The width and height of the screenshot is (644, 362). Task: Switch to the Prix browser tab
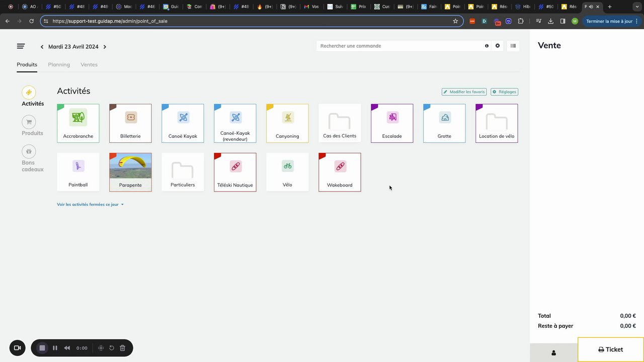[x=359, y=7]
